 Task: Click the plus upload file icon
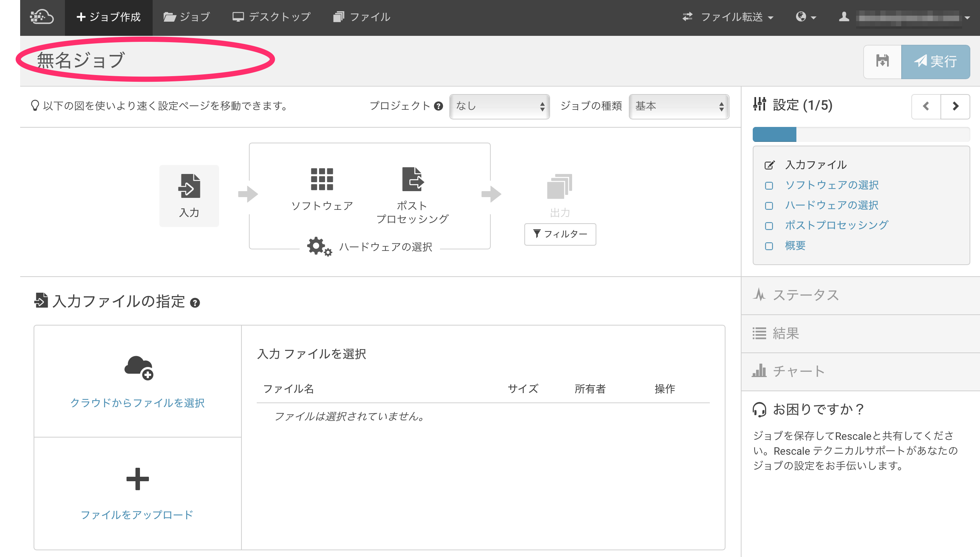(x=137, y=479)
